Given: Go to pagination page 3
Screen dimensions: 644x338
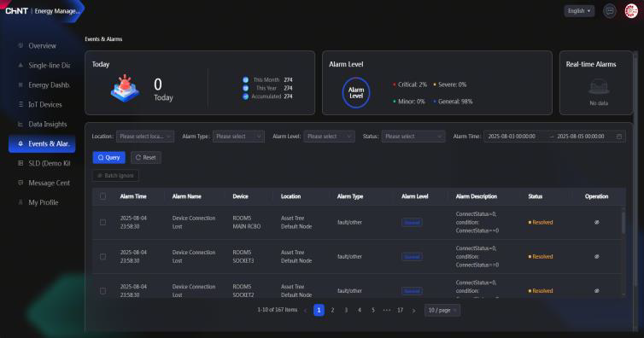Looking at the screenshot, I should pos(346,310).
